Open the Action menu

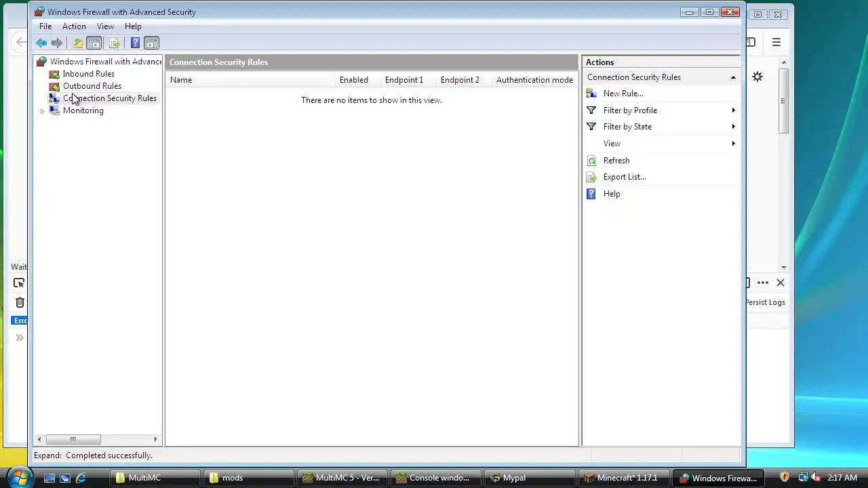[x=74, y=26]
